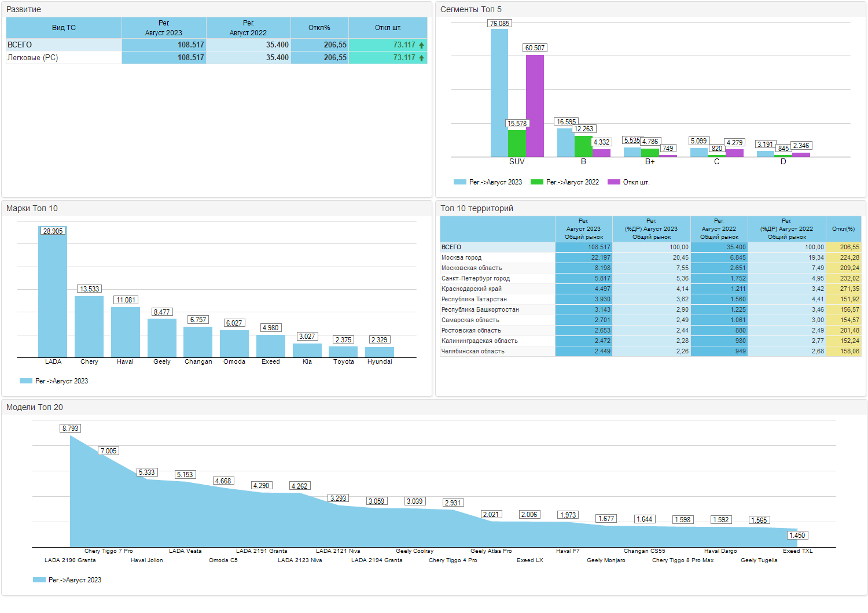The width and height of the screenshot is (868, 613).
Task: Click the 271,35 deviation value
Action: coord(849,289)
